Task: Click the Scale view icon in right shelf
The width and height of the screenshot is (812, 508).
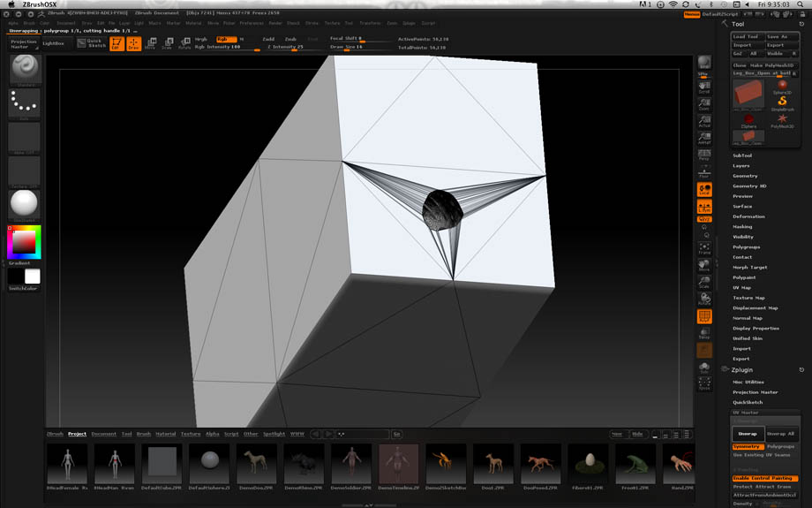Action: [704, 282]
